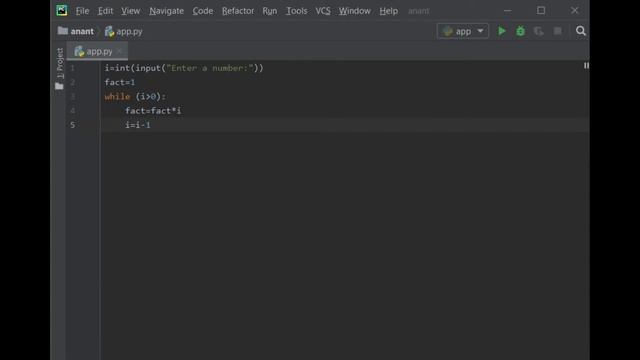Select the app.py breadcrumb in navigation bar
640x360 pixels.
coord(124,31)
